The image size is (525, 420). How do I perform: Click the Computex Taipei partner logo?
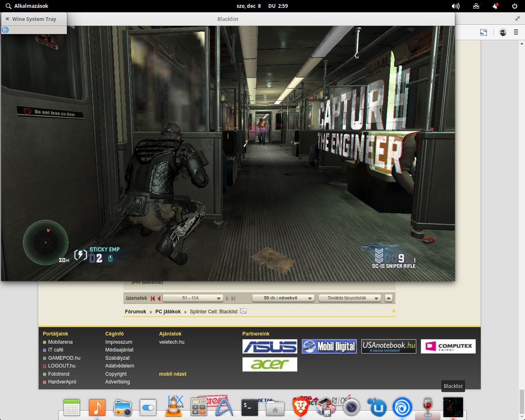[448, 347]
